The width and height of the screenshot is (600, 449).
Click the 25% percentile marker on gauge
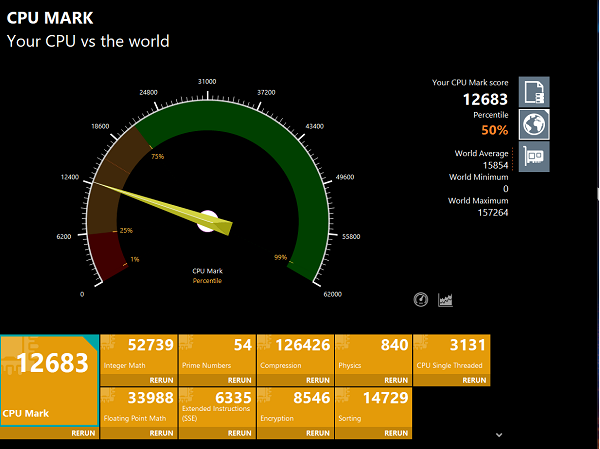126,230
